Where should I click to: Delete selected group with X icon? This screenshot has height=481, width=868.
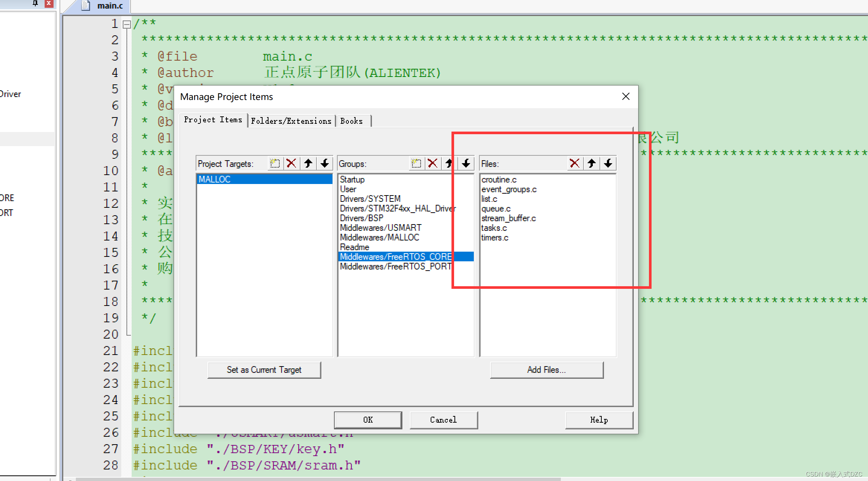tap(433, 164)
